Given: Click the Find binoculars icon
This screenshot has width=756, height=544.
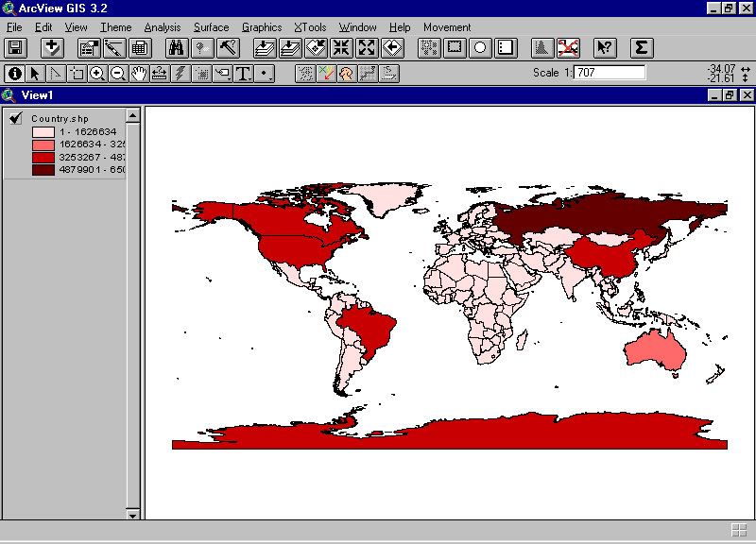Looking at the screenshot, I should (176, 47).
